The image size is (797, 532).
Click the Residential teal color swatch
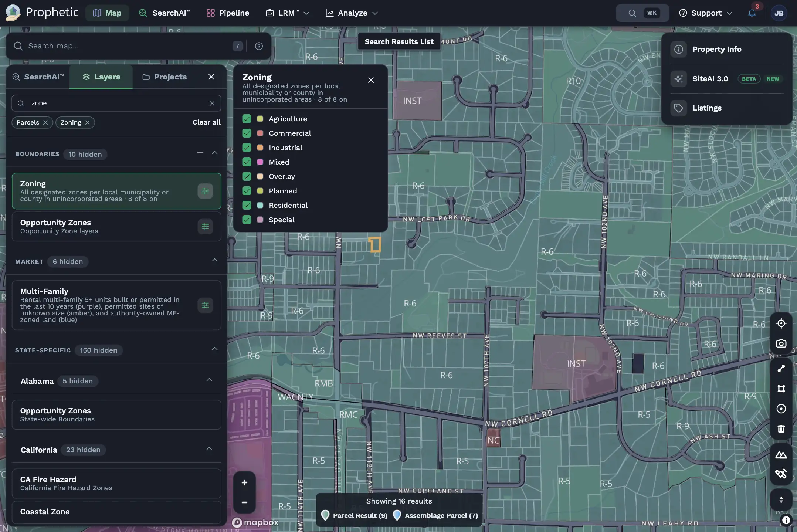tap(260, 205)
